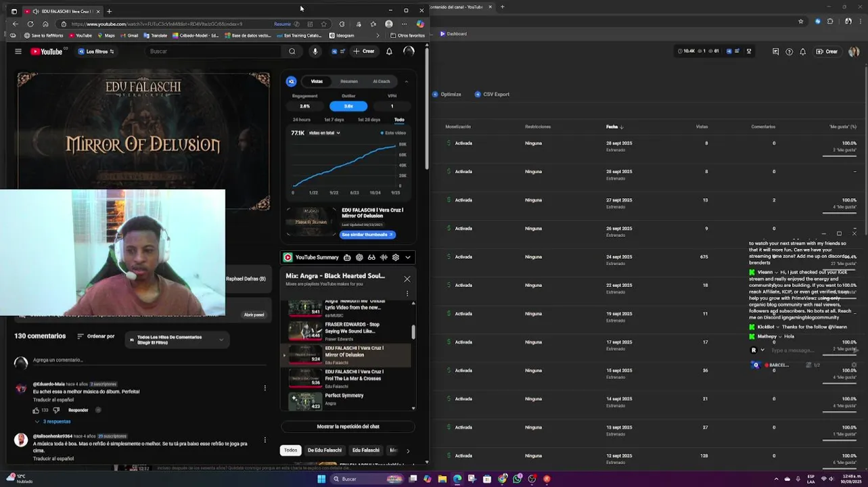This screenshot has width=868, height=487.
Task: Open the YouTube hamburger guide menu
Action: tap(18, 51)
